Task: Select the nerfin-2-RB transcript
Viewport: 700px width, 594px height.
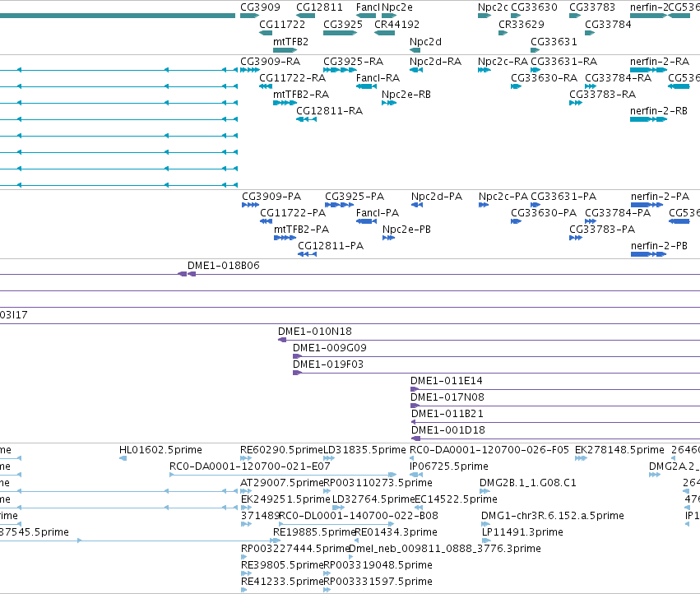Action: coord(649,119)
